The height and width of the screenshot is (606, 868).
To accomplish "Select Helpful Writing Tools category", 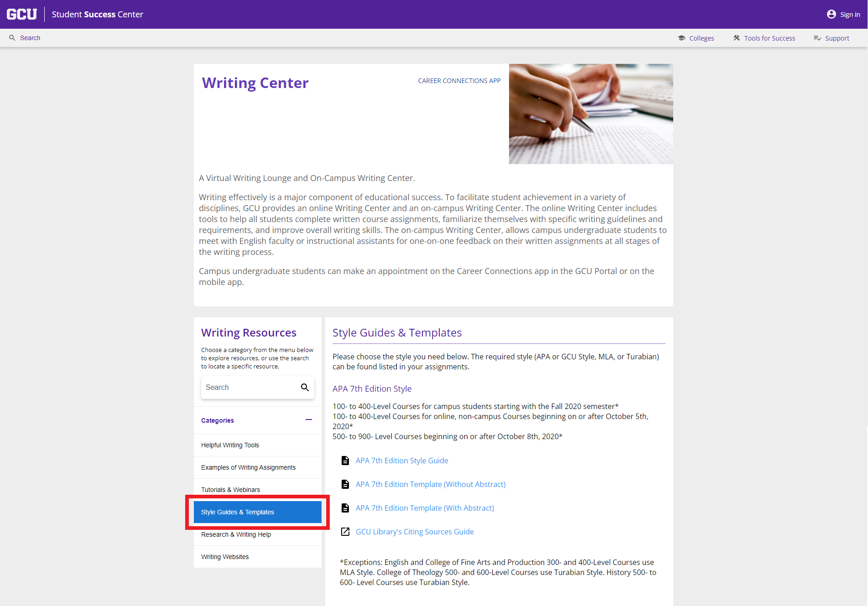I will tap(258, 445).
